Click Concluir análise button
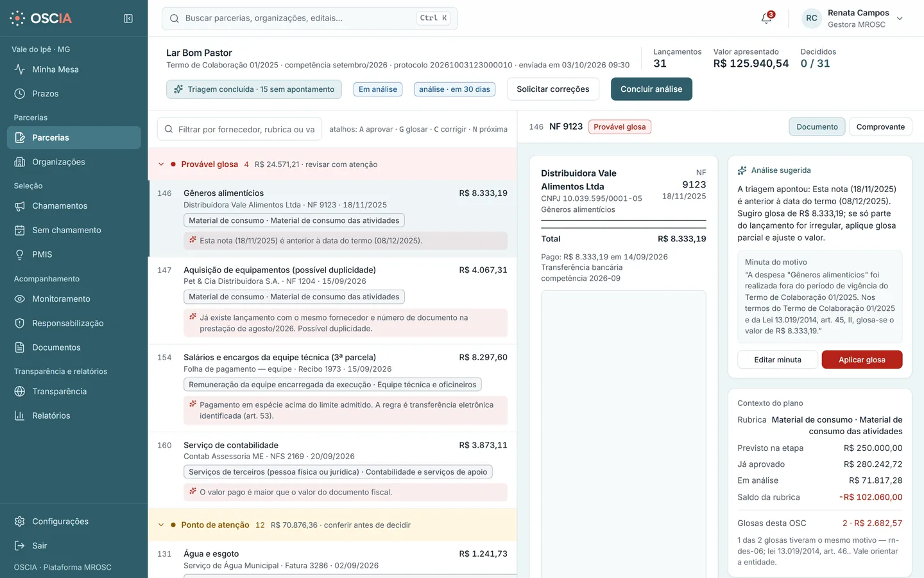 tap(651, 89)
